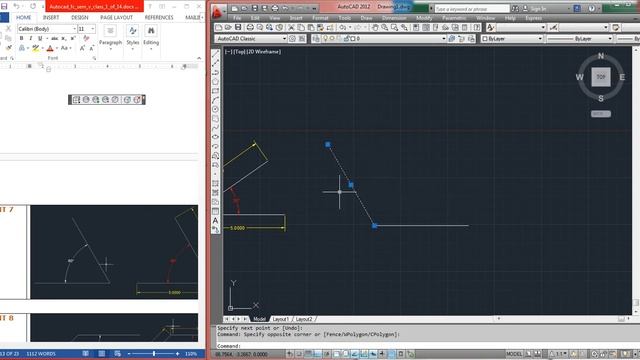
Task: Open Word's PAGE LAYOUT ribbon tab
Action: pos(116,18)
